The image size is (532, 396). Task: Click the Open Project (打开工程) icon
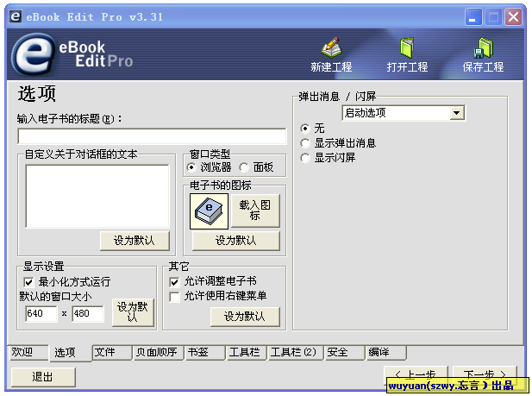[407, 54]
